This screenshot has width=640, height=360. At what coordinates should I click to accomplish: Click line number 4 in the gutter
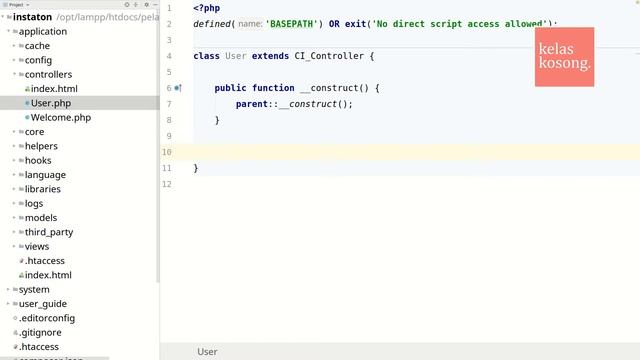[169, 56]
